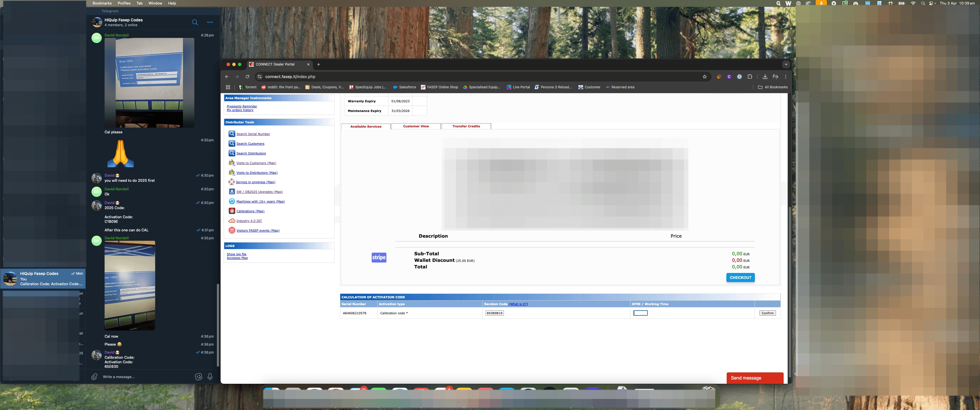Open browser extensions puzzle icon
Viewport: 980px width, 410px height.
point(750,76)
